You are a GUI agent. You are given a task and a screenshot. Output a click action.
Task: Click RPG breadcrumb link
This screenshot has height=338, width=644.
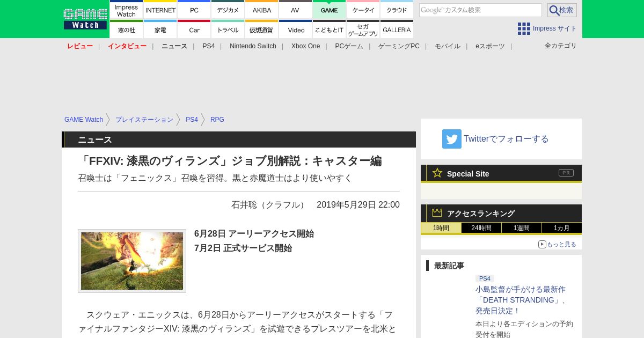(217, 120)
